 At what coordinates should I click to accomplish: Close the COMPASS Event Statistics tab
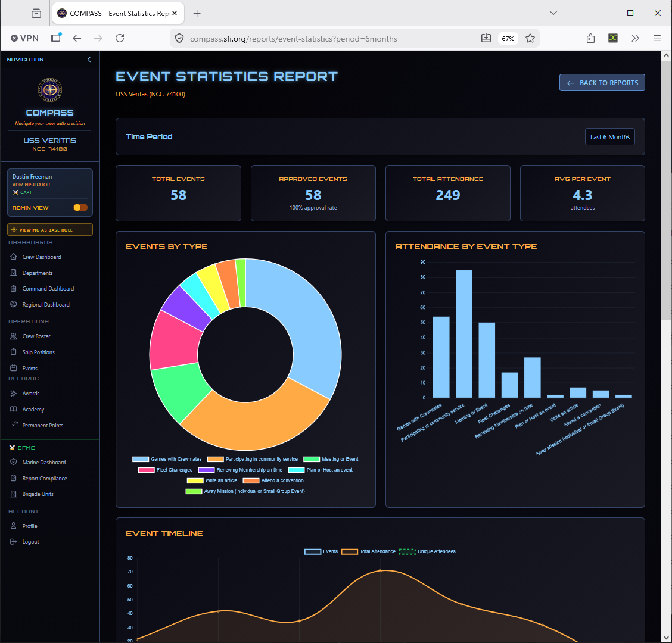coord(175,13)
